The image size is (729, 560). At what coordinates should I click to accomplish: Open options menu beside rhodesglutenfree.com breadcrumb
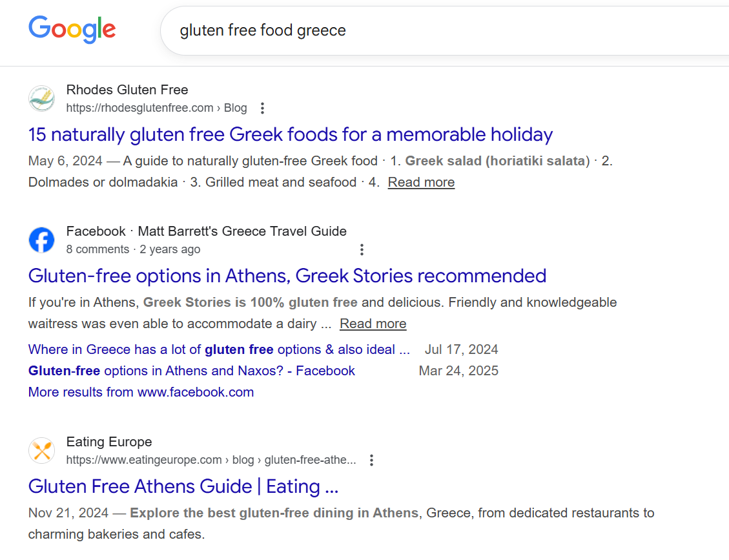coord(262,109)
